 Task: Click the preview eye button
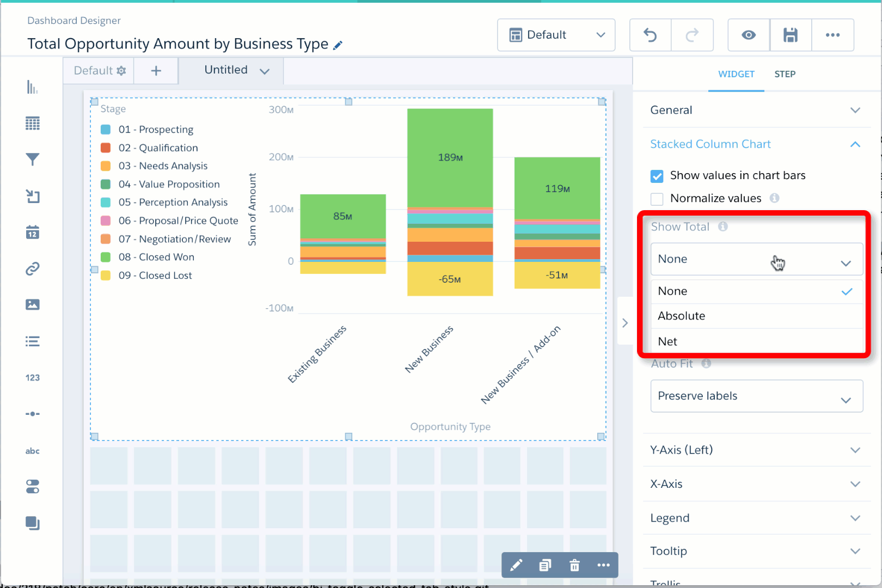coord(748,35)
